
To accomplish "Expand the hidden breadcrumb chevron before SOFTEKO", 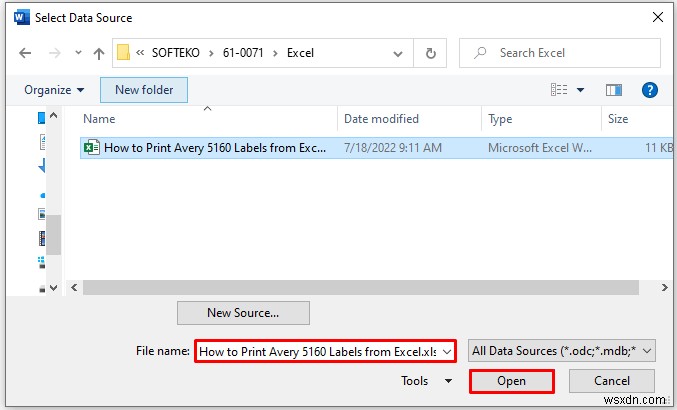I will pyautogui.click(x=140, y=53).
